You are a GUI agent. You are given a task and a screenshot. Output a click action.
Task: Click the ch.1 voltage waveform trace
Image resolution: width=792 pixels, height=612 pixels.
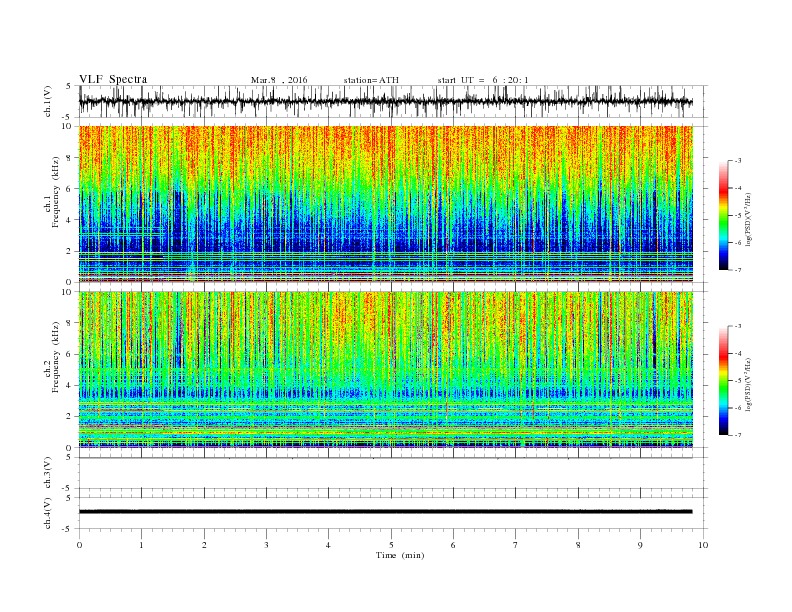(385, 101)
